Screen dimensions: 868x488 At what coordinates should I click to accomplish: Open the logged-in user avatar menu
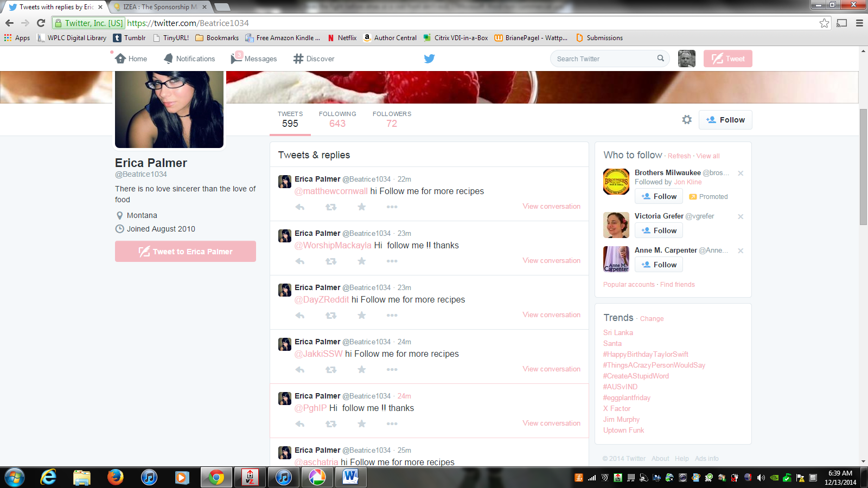click(x=687, y=59)
